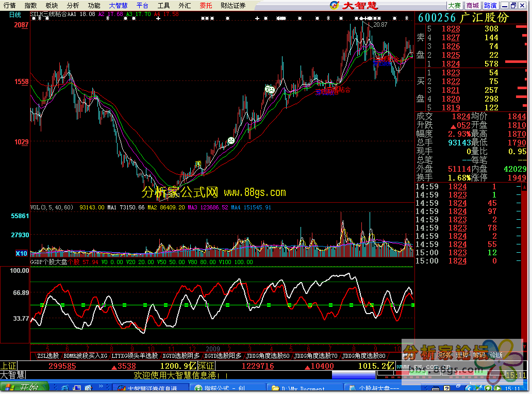Click the 15:00 tick row with price 1823
The height and width of the screenshot is (394, 532).
(x=468, y=253)
